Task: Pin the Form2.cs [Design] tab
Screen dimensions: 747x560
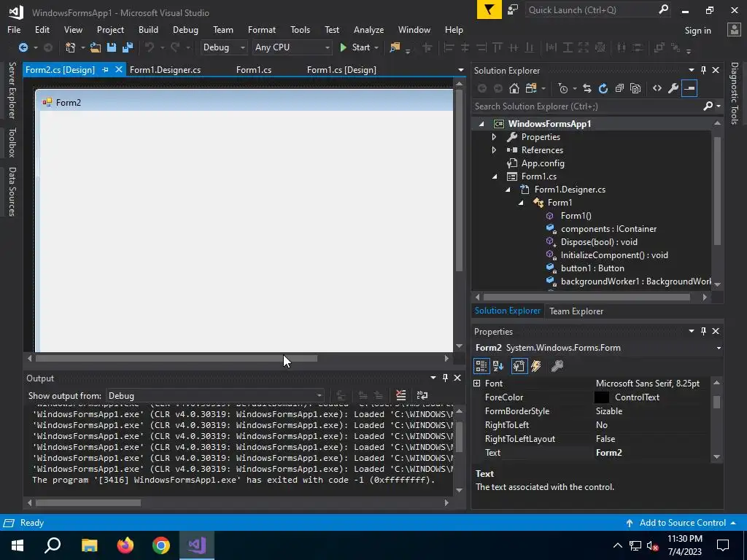Action: point(105,69)
